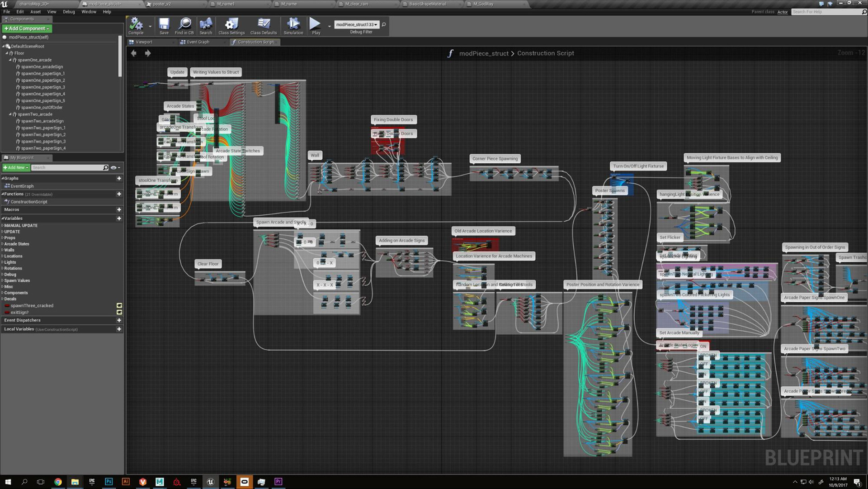Toggle exitSign? variable visibility
868x489 pixels.
click(x=119, y=313)
